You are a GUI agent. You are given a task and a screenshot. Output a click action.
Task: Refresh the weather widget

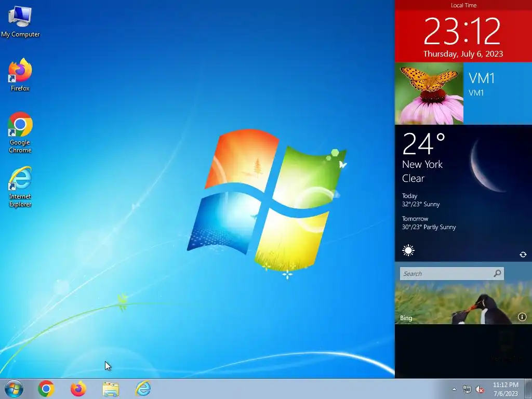(523, 254)
